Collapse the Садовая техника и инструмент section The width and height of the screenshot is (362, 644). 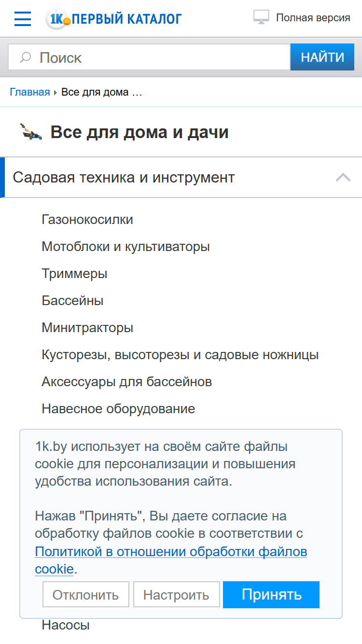[x=181, y=177]
